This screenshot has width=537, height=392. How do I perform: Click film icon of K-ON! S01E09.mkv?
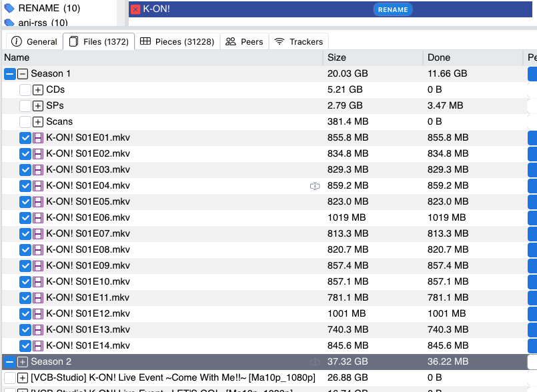tap(38, 266)
